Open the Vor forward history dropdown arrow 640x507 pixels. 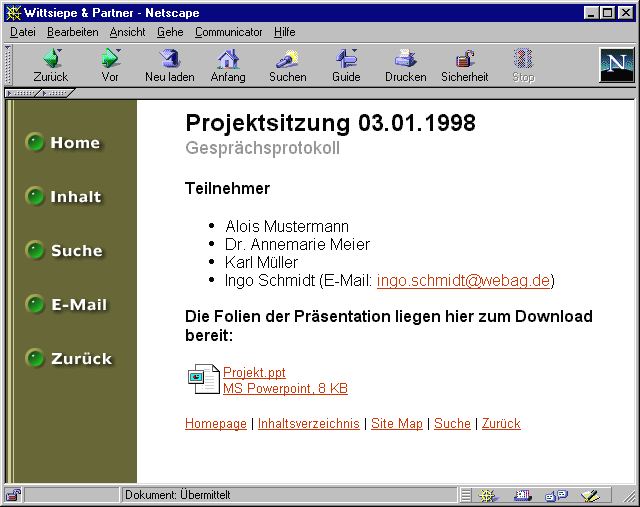pyautogui.click(x=118, y=51)
